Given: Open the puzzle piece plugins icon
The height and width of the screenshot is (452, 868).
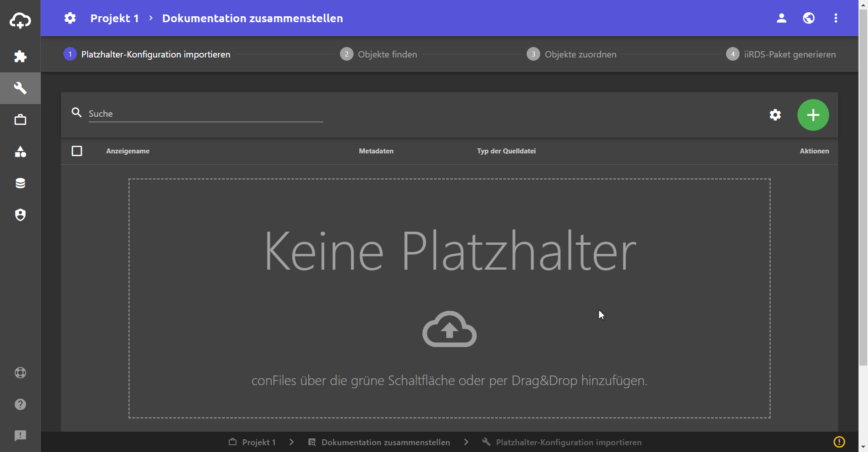Looking at the screenshot, I should point(20,57).
